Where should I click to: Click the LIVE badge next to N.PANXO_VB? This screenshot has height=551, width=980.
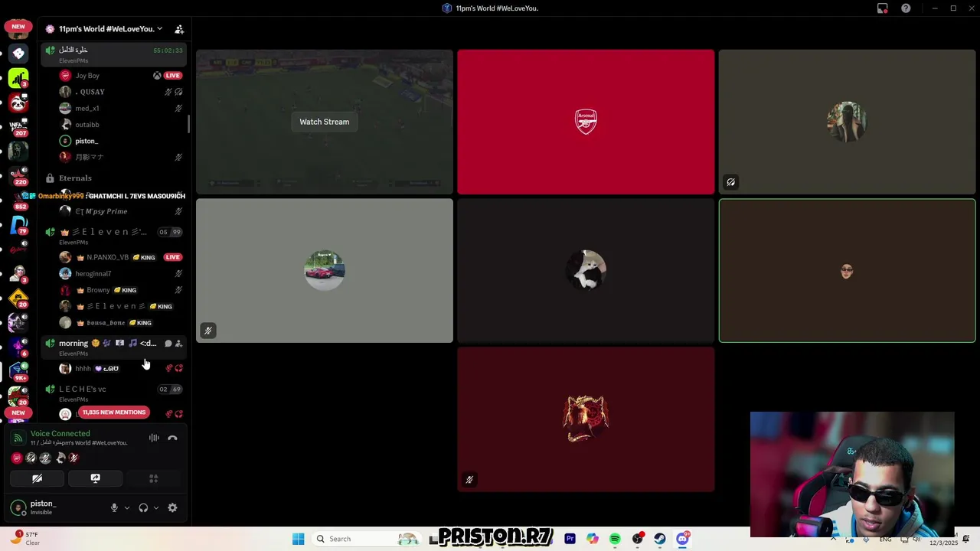click(x=173, y=257)
